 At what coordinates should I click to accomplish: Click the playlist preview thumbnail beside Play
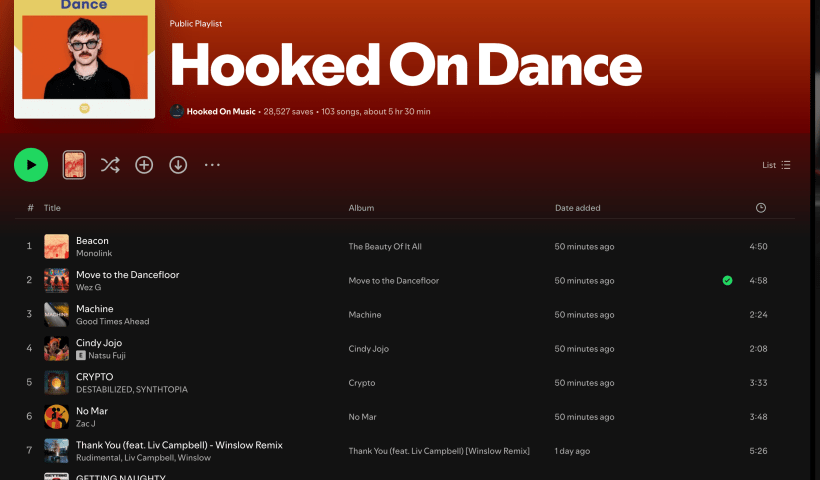[x=74, y=165]
